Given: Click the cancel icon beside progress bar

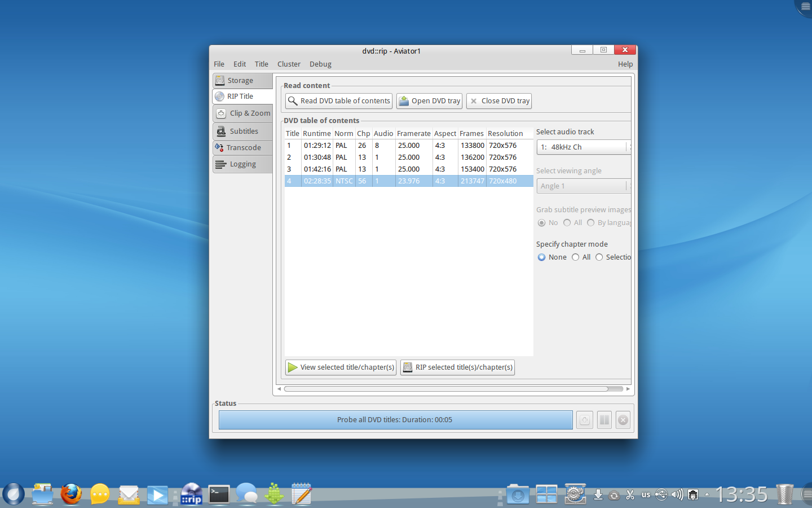Looking at the screenshot, I should 623,420.
